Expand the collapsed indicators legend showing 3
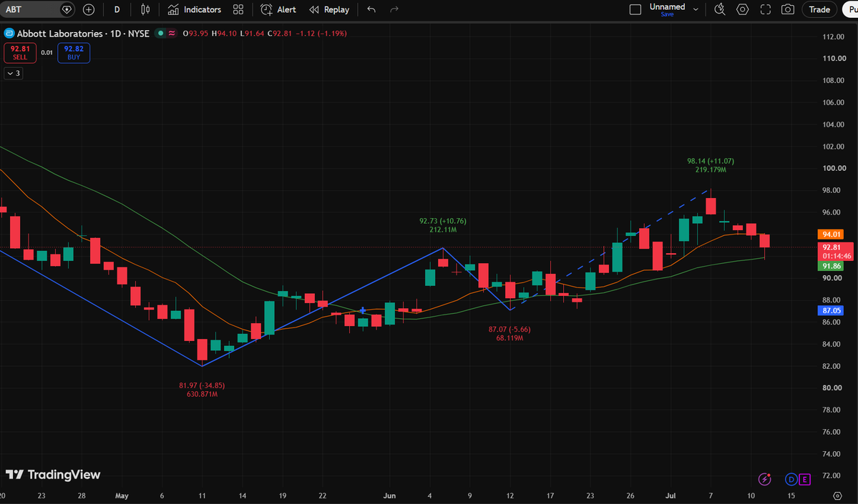This screenshot has width=858, height=504. click(x=14, y=73)
